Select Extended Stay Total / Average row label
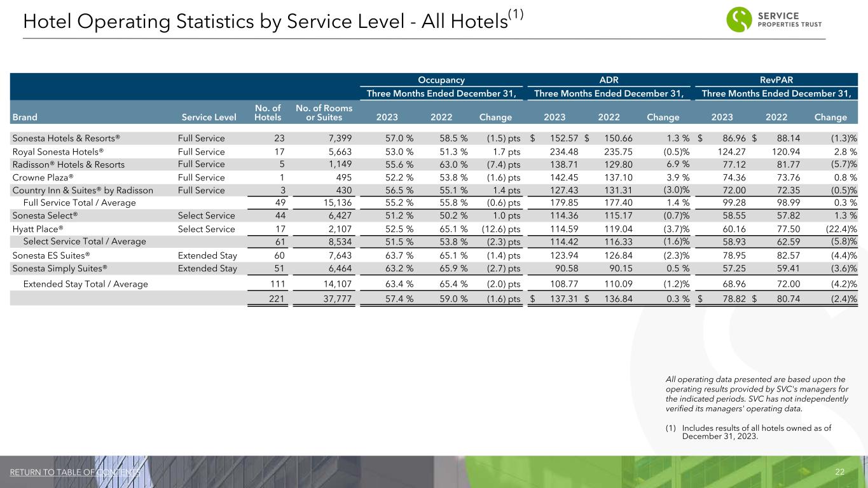This screenshot has height=488, width=868. click(85, 284)
